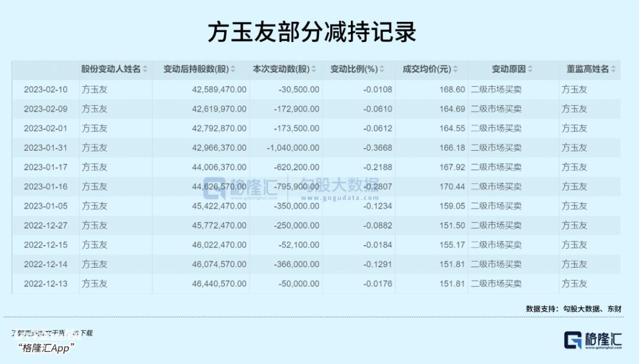Select the date 2022-12-13

tap(46, 284)
